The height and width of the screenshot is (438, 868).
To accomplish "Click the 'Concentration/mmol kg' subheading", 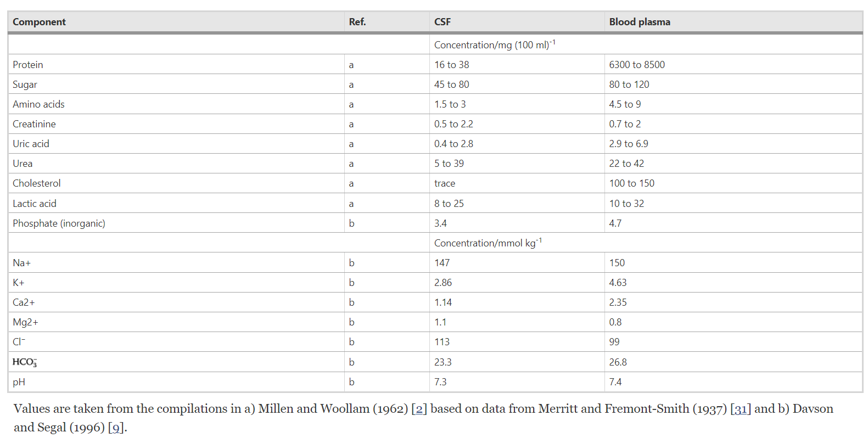I will click(487, 243).
